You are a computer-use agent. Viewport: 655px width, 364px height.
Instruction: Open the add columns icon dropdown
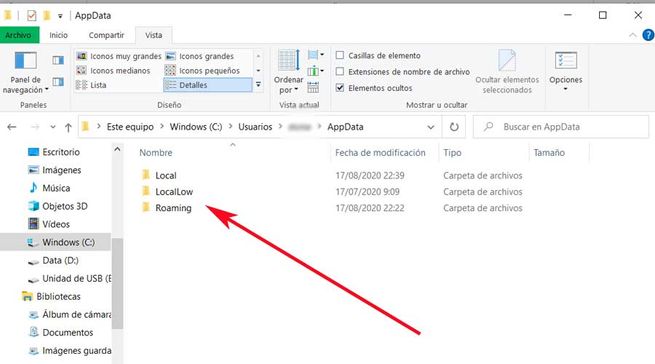(315, 71)
